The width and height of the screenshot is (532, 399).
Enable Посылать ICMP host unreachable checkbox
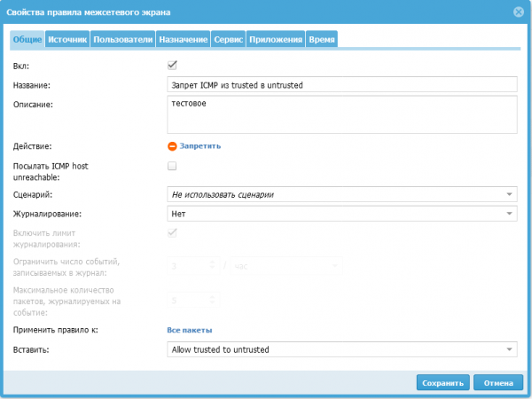pos(173,166)
